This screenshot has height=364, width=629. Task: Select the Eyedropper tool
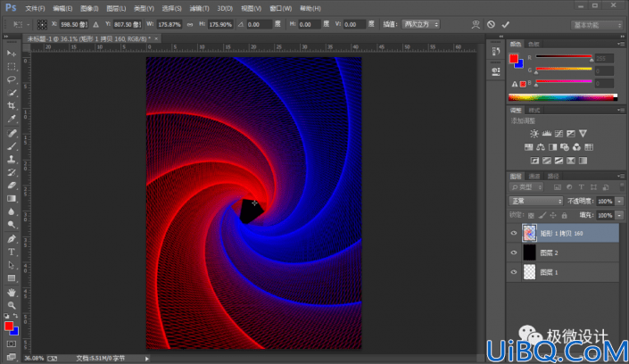12,120
